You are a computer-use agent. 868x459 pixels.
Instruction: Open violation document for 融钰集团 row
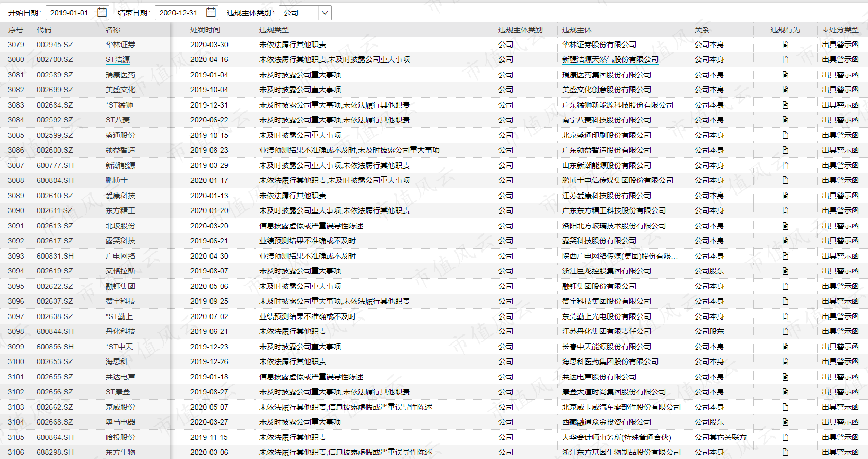(785, 286)
